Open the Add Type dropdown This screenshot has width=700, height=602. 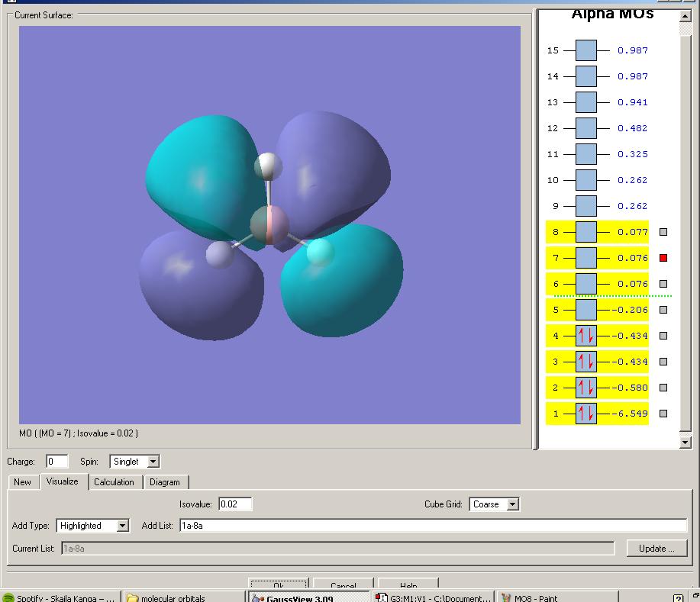122,526
